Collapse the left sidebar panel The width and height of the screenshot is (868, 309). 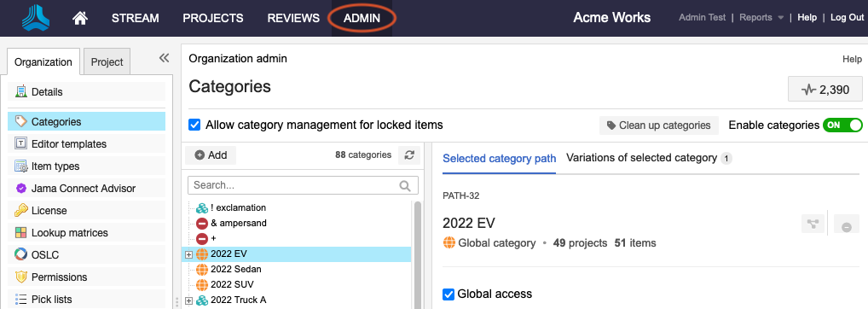[x=164, y=57]
